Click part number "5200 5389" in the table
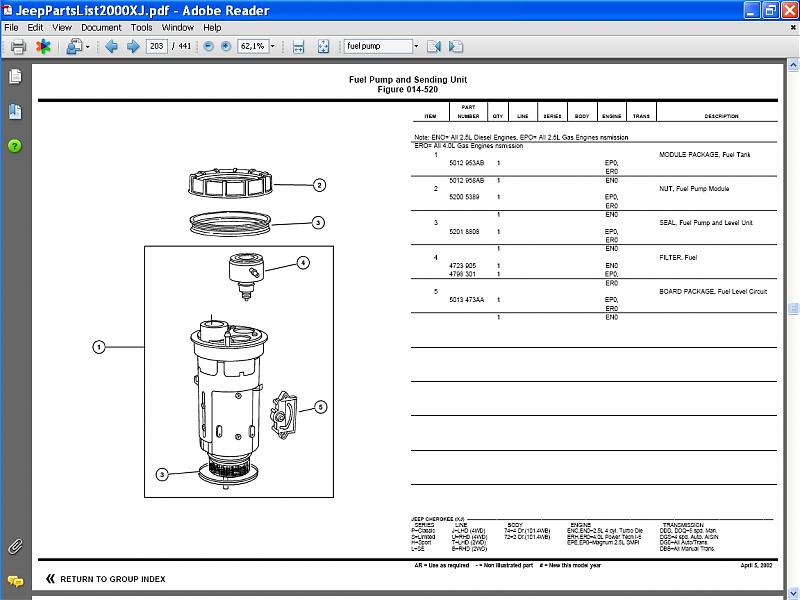The height and width of the screenshot is (600, 800). 464,197
